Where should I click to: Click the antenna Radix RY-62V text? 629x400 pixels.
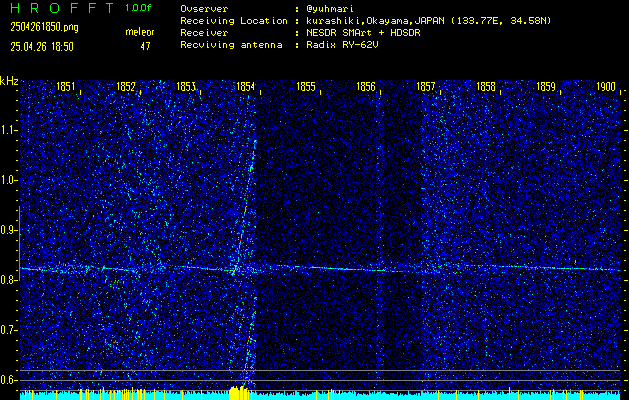342,45
